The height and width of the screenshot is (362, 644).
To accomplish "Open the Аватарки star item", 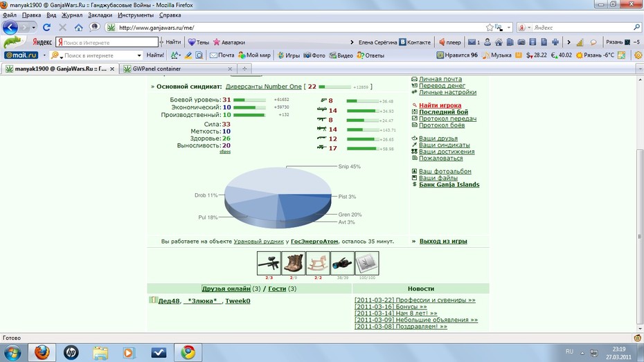I will tap(229, 42).
